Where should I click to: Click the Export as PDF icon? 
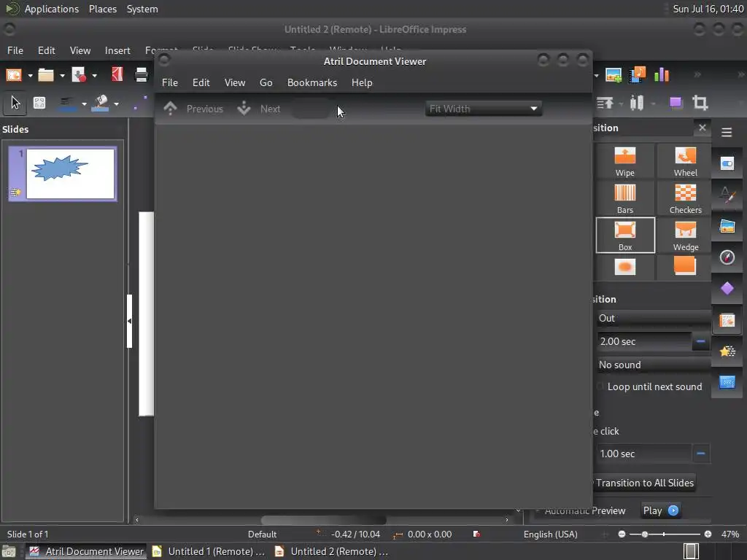pyautogui.click(x=117, y=74)
